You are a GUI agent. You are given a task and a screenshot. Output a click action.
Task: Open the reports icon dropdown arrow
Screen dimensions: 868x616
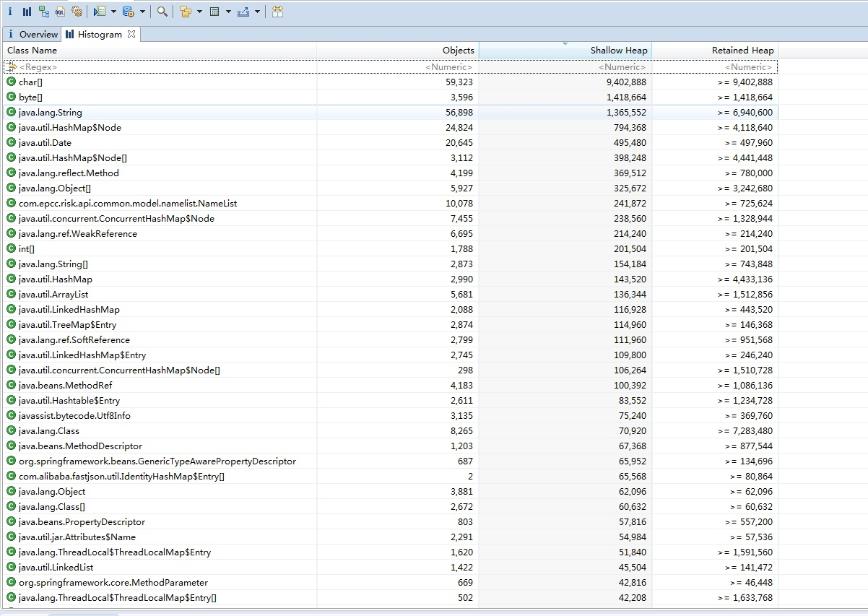click(x=113, y=12)
